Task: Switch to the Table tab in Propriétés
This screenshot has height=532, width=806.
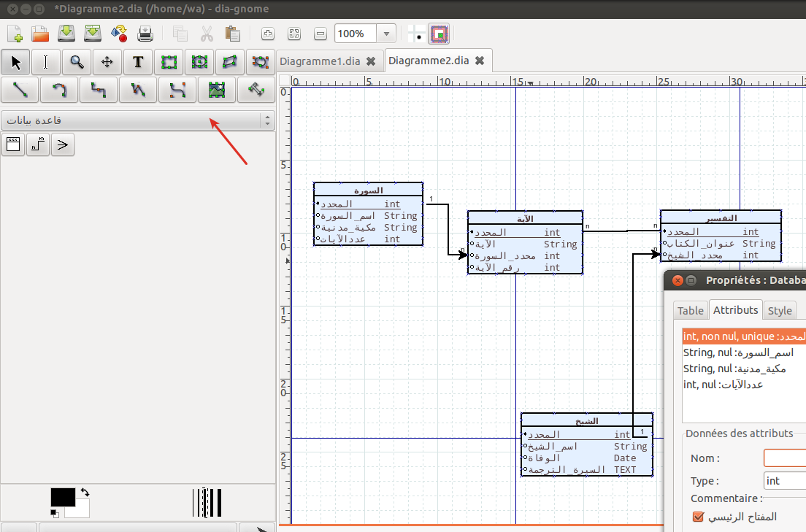Action: point(690,310)
